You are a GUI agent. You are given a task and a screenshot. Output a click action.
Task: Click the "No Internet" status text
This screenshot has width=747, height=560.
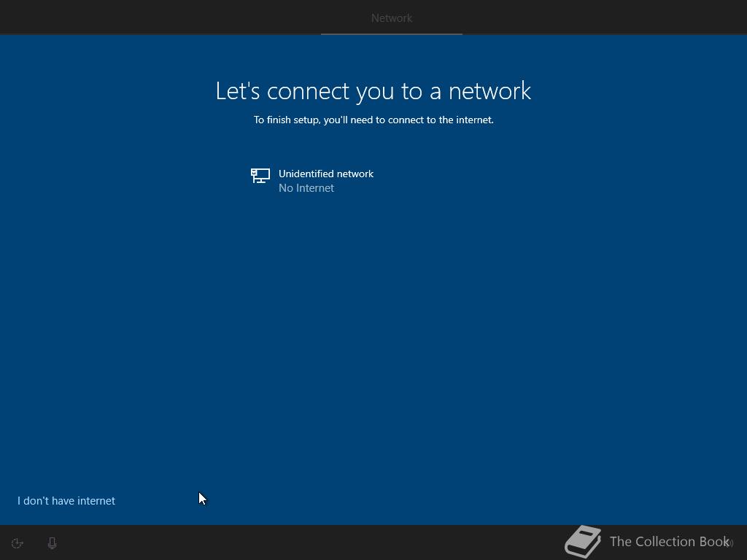click(306, 188)
